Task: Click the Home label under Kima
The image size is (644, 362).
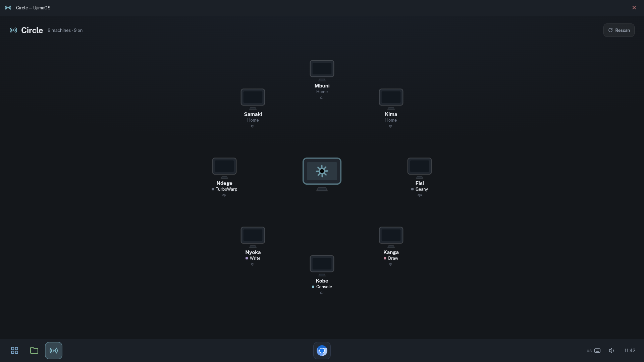Action: click(x=391, y=120)
